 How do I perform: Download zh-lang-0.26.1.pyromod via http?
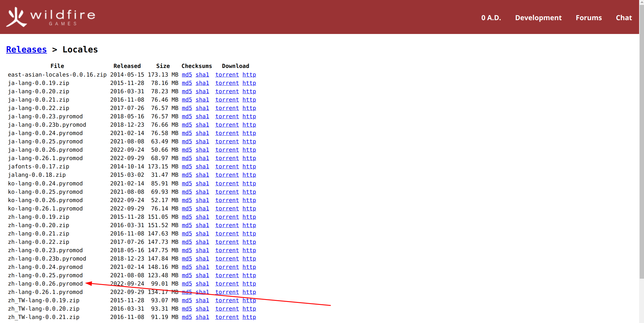249,292
